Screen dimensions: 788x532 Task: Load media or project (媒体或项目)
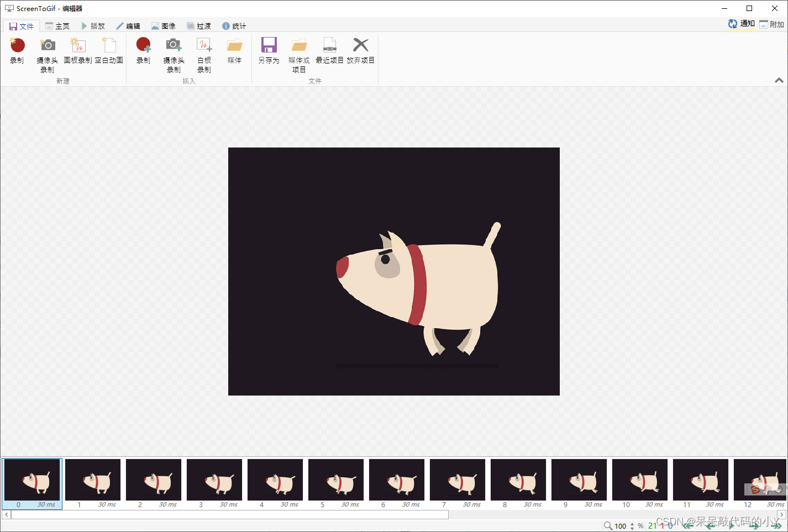300,55
